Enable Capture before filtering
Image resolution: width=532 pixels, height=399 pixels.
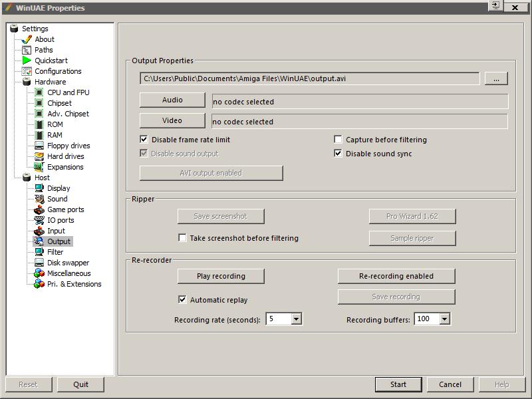[x=338, y=140]
